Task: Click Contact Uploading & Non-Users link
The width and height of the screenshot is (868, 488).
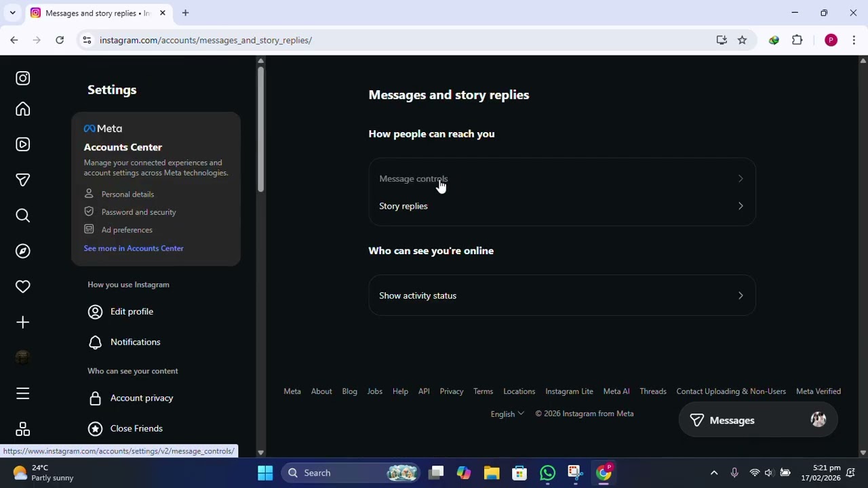Action: (x=731, y=392)
